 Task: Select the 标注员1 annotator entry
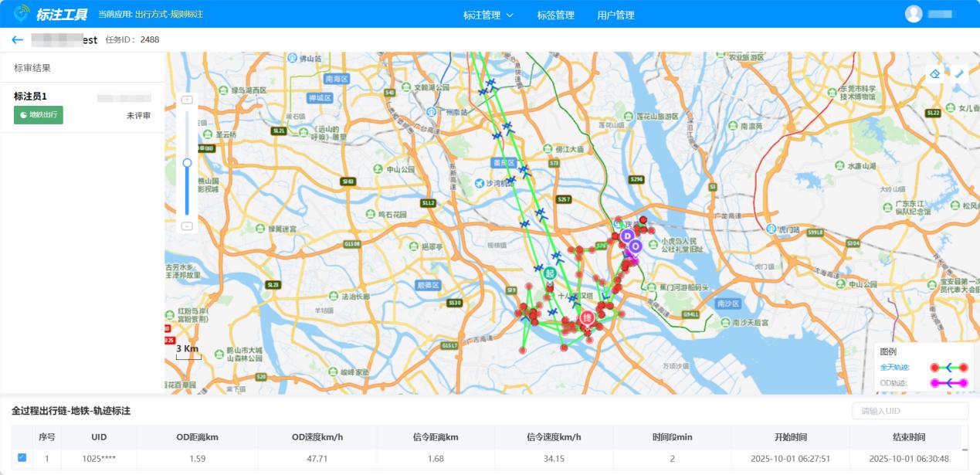[31, 97]
